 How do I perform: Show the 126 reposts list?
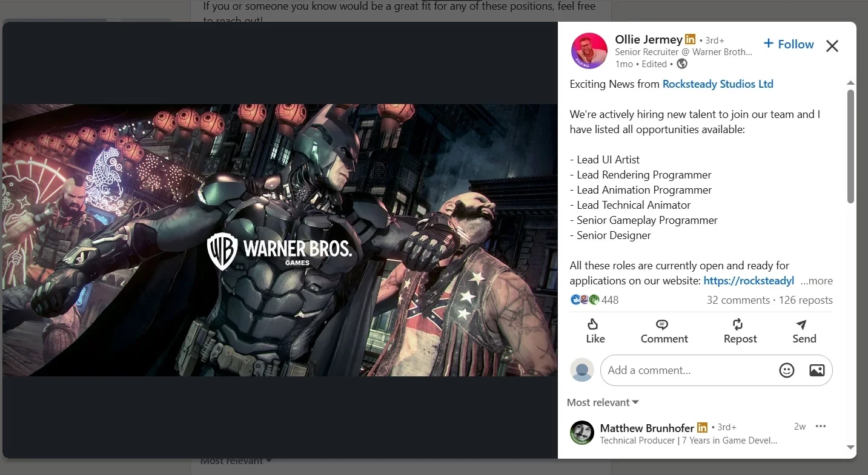tap(806, 300)
